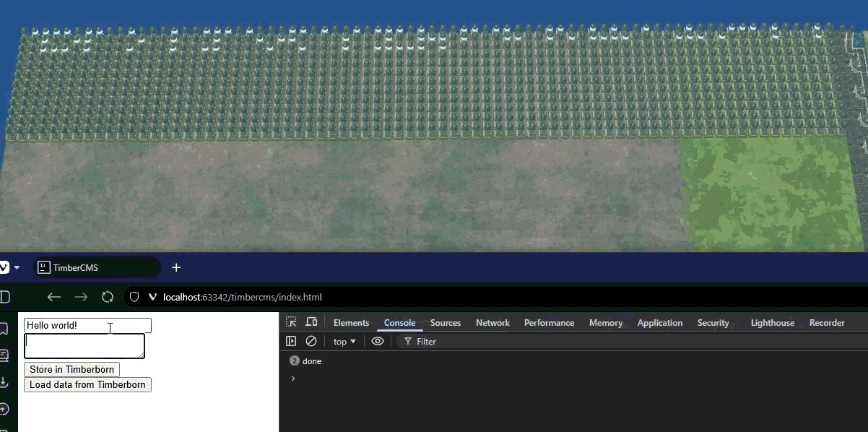Image resolution: width=868 pixels, height=432 pixels.
Task: Click the Vivaldi site icon before the URL
Action: (152, 297)
